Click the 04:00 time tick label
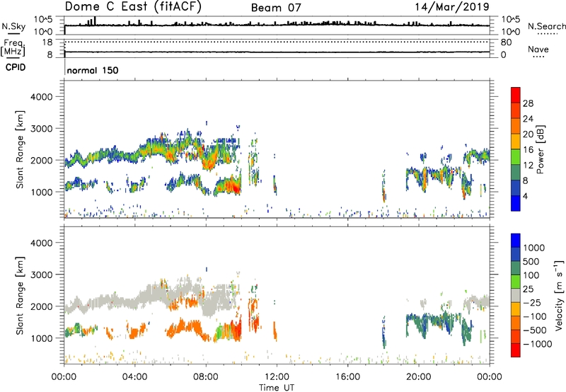Screen dimensions: 566x392 134,377
